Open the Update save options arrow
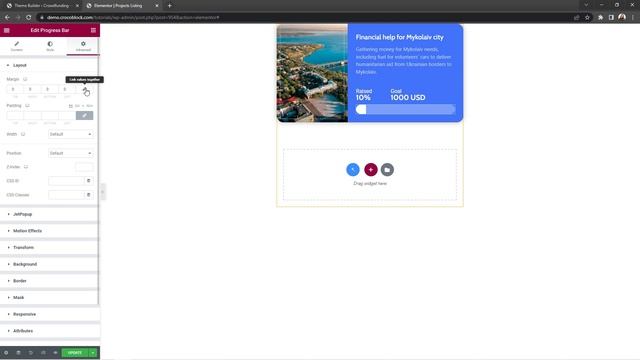Viewport: 640px width, 360px height. tap(93, 353)
